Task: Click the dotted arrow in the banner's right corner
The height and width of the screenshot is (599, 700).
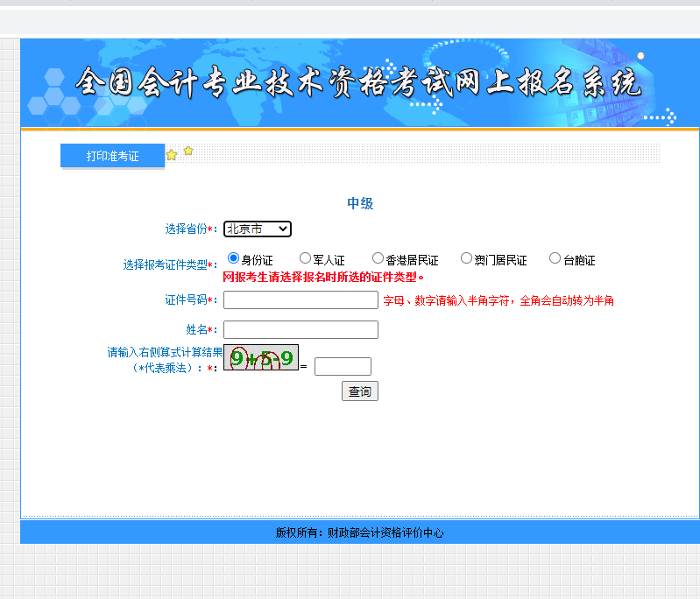Action: 661,116
